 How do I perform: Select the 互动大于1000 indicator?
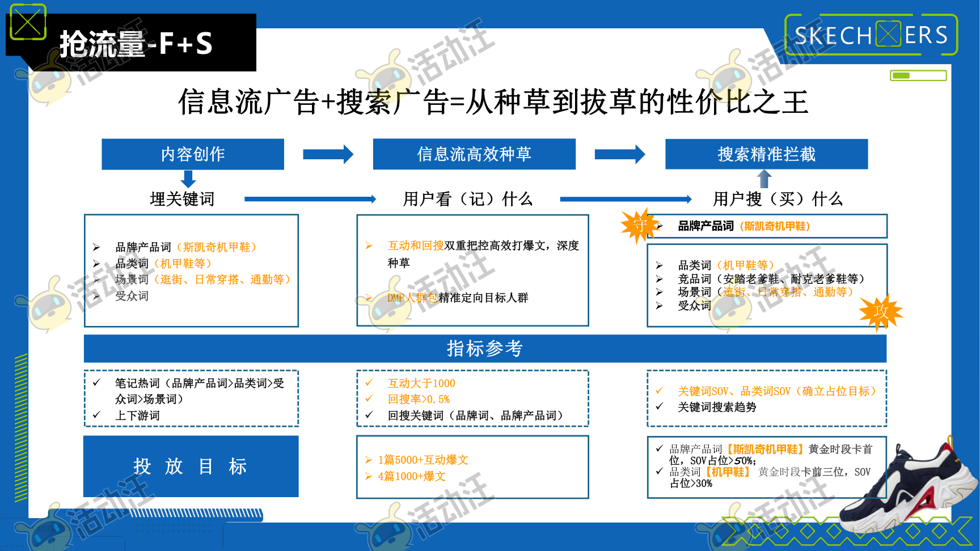pyautogui.click(x=421, y=383)
